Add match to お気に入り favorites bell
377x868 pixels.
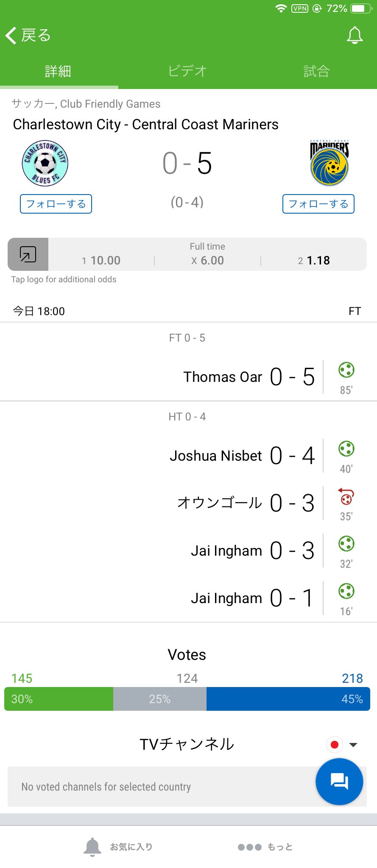[x=118, y=846]
